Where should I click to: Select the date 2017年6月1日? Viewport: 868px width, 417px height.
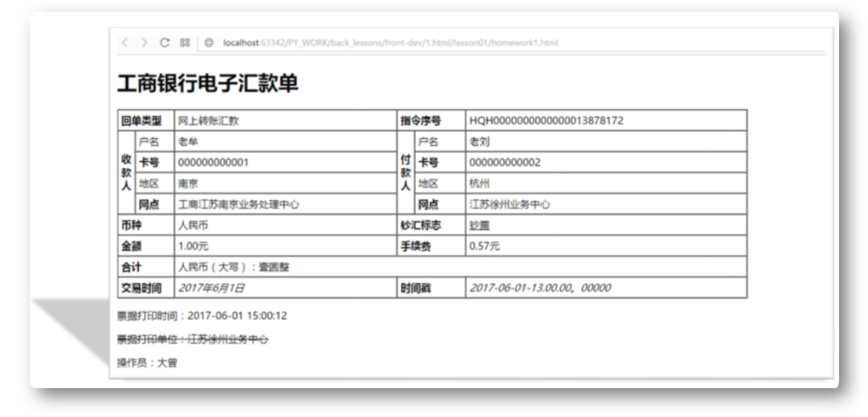coord(212,288)
